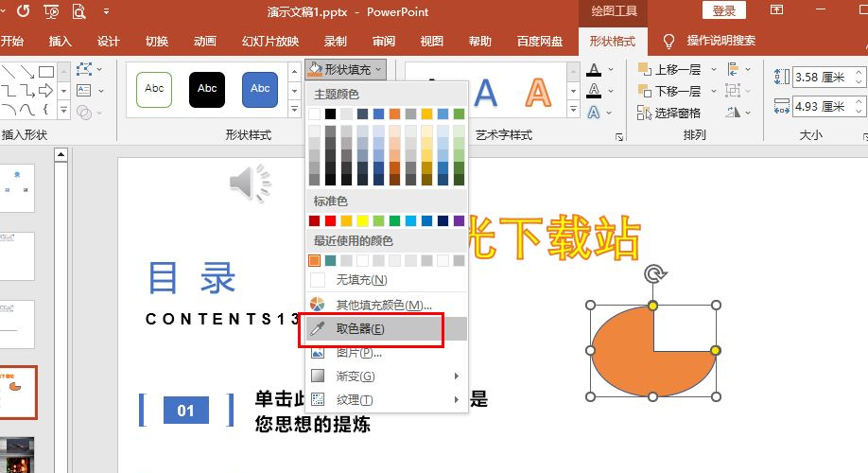Click the start-from-beginning slideshow icon
868x473 pixels.
pyautogui.click(x=51, y=11)
